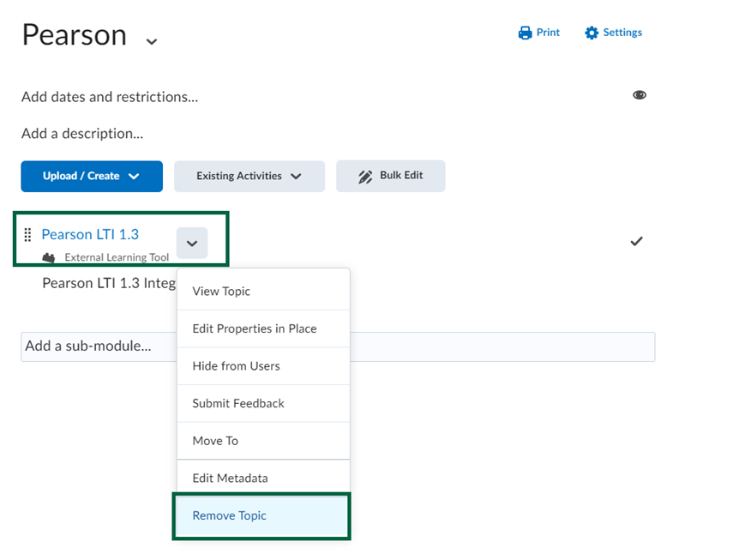Open the Upload / Create dropdown
This screenshot has height=560, width=751.
(x=91, y=176)
